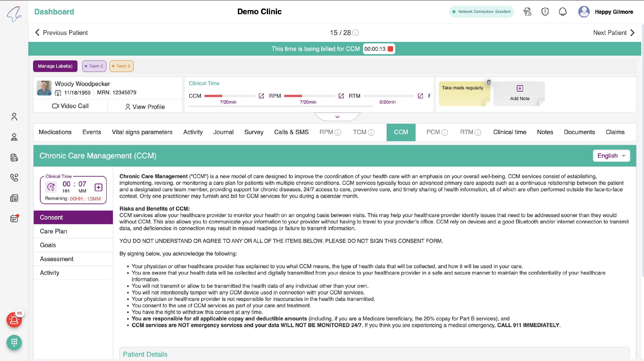This screenshot has height=361, width=644.
Task: Open the dial pad button in sidebar
Action: (14, 342)
